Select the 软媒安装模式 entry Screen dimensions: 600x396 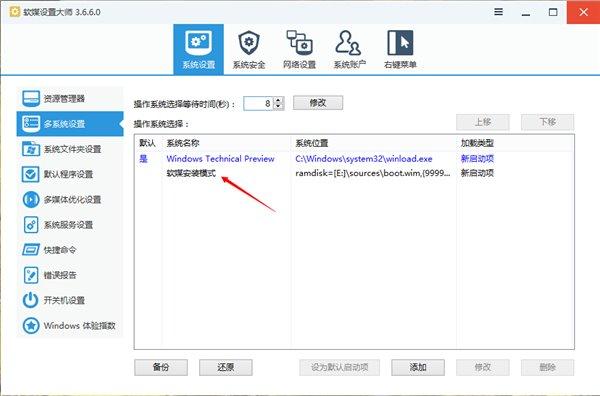[191, 173]
